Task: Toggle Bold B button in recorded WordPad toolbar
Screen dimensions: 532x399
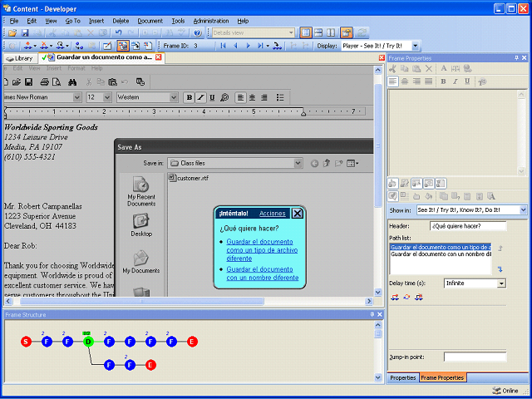Action: click(x=190, y=98)
